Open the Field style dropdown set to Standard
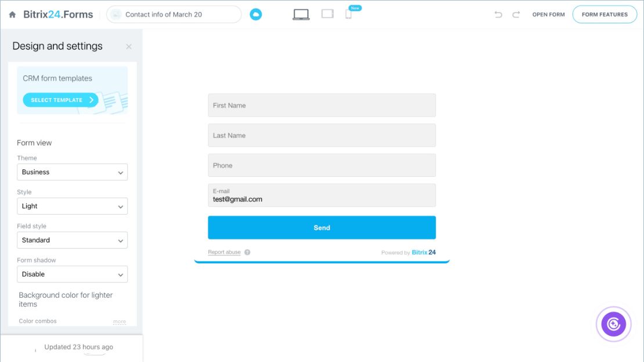Image resolution: width=644 pixels, height=362 pixels. click(x=73, y=240)
